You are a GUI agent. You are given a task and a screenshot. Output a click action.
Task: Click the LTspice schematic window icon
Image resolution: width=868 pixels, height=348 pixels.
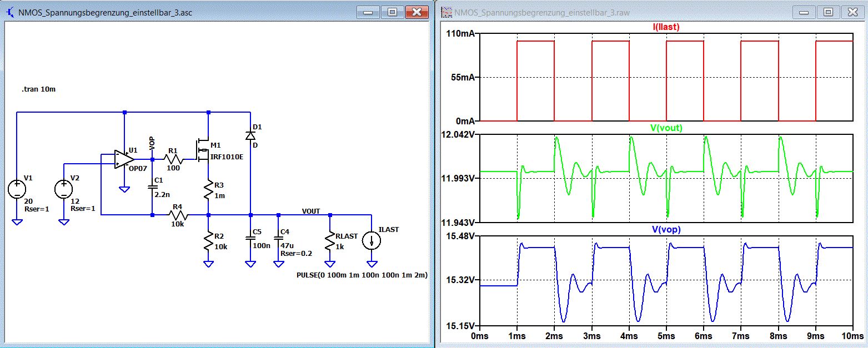tap(9, 11)
